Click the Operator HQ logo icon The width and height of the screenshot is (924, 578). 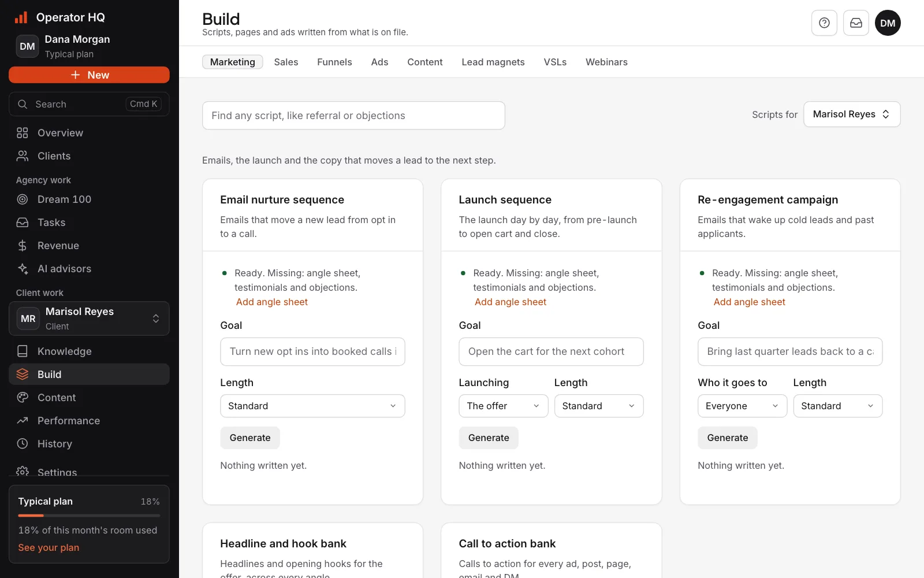[21, 17]
